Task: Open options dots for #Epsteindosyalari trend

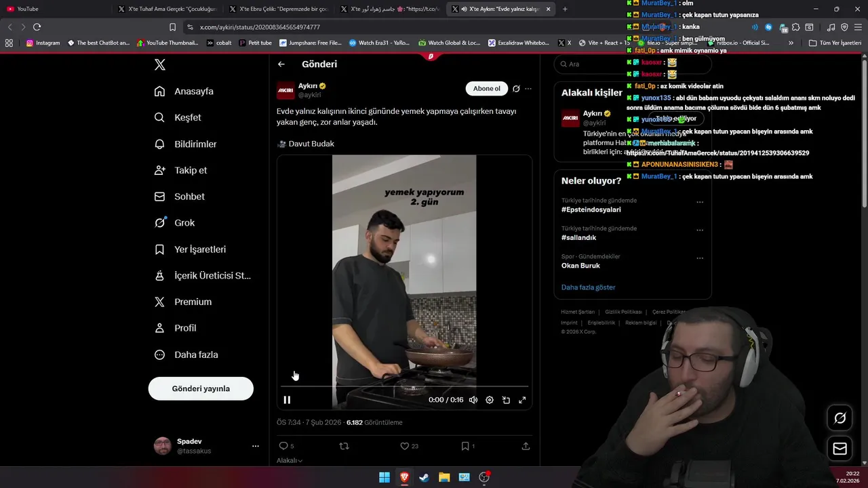Action: tap(700, 202)
